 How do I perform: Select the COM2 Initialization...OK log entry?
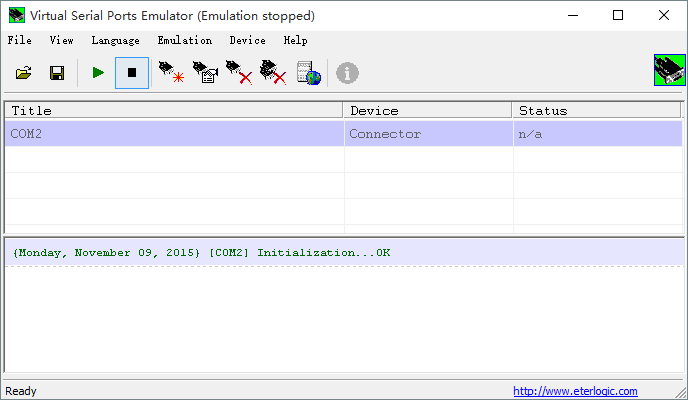344,253
